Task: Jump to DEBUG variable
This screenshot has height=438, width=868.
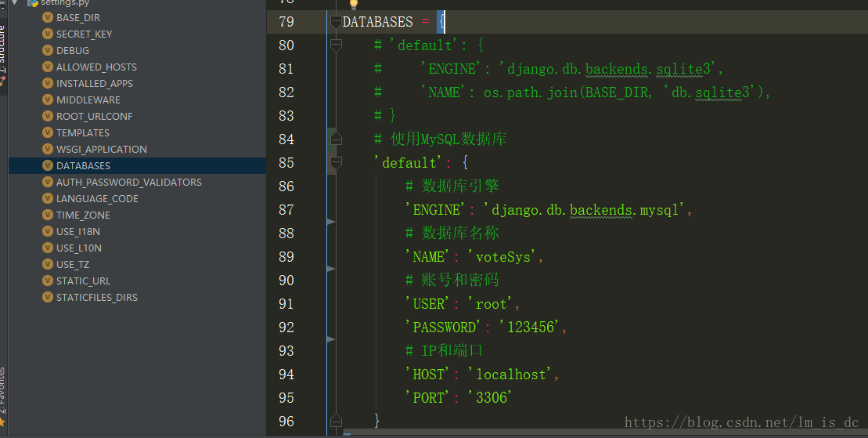Action: point(73,50)
